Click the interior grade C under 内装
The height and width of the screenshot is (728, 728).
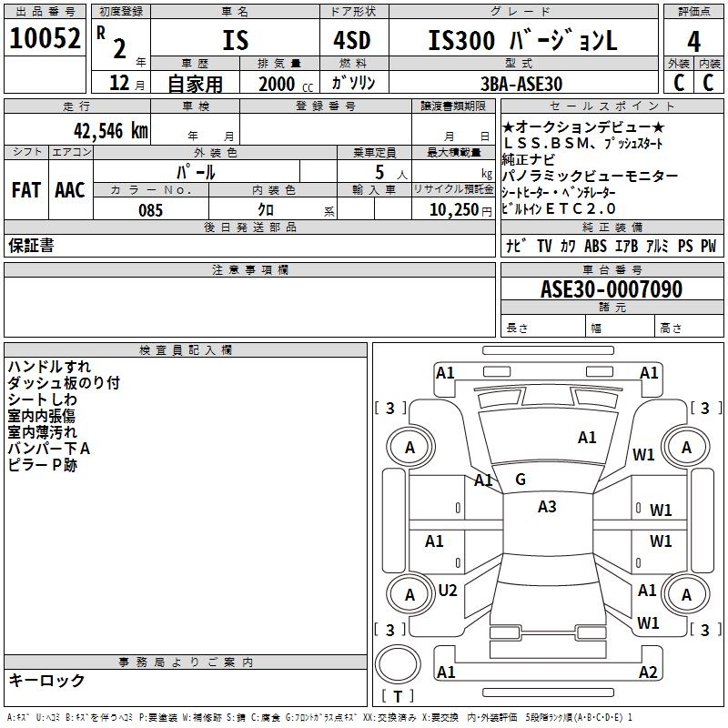click(708, 83)
